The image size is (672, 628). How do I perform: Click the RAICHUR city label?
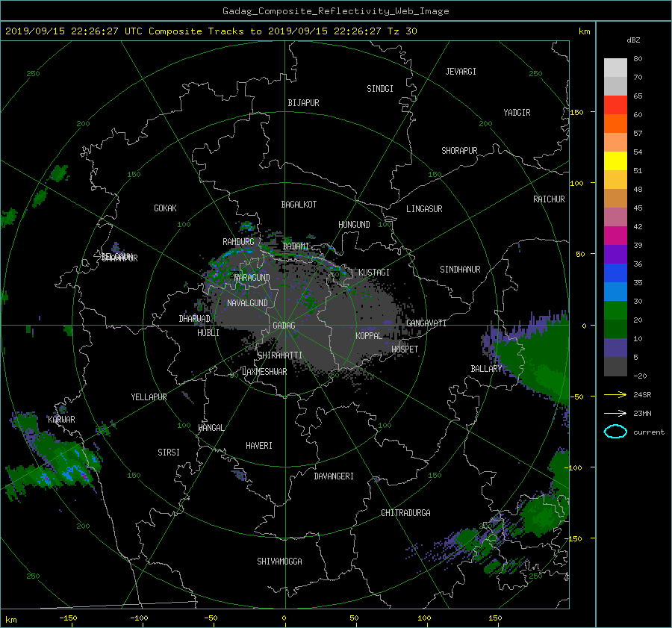tap(549, 199)
